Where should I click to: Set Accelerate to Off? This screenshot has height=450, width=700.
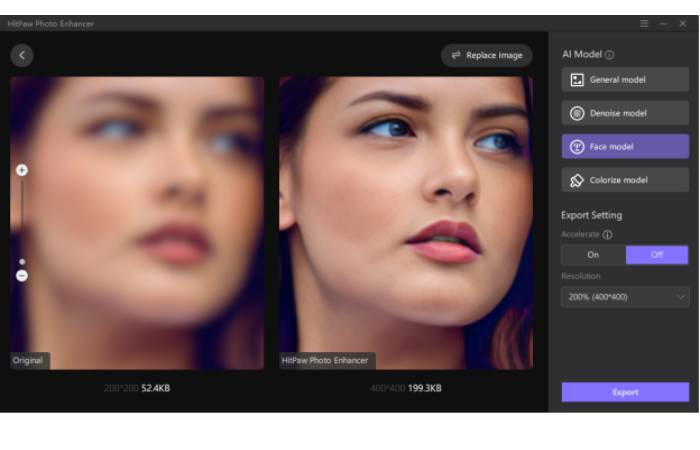(x=657, y=255)
